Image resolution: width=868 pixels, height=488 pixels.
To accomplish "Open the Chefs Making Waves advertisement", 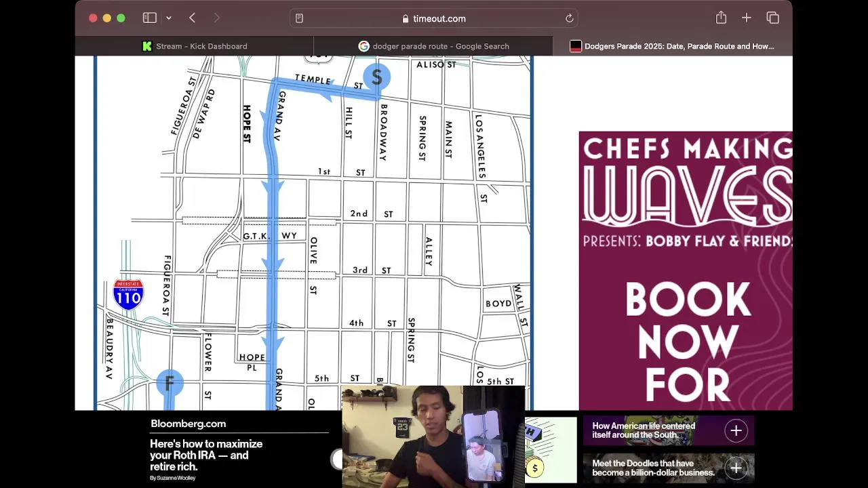I will 686,270.
